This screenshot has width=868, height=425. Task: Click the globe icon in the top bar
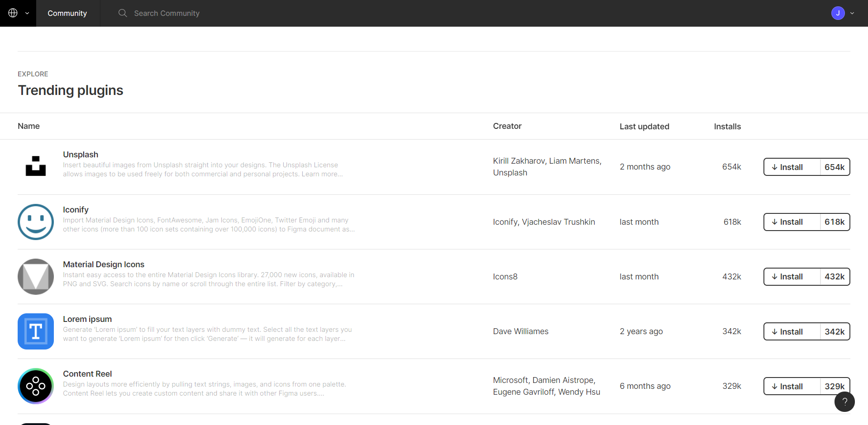(13, 13)
